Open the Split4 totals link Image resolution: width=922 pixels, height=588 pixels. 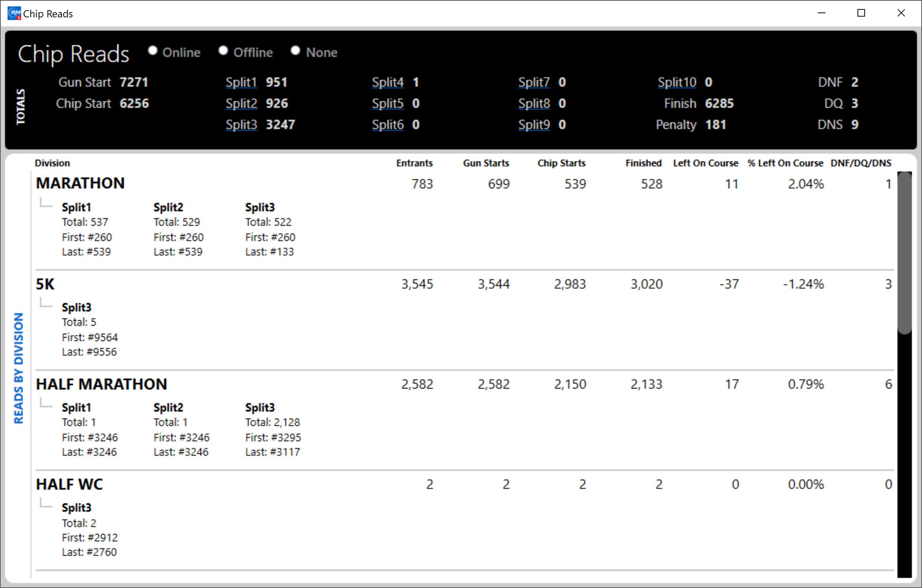388,82
